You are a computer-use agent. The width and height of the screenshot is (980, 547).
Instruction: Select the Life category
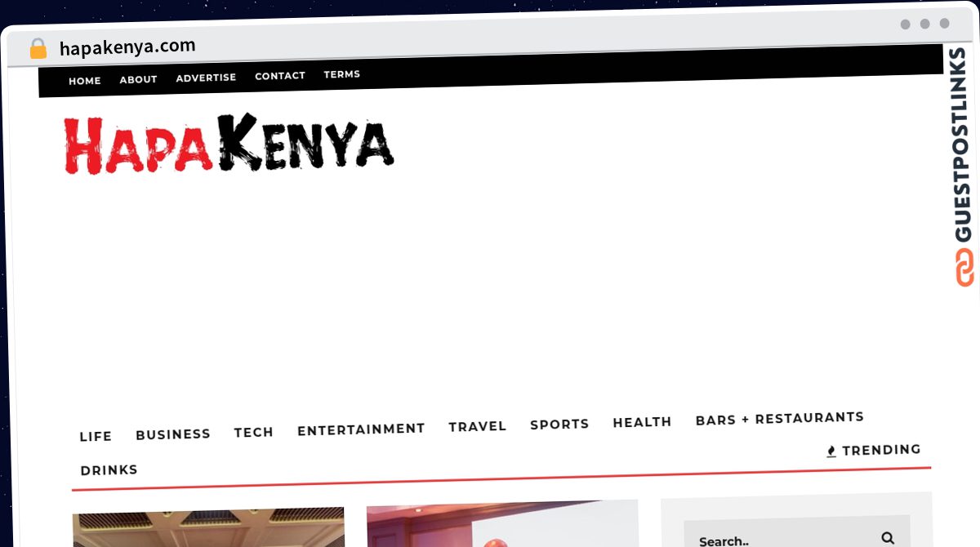click(x=96, y=437)
